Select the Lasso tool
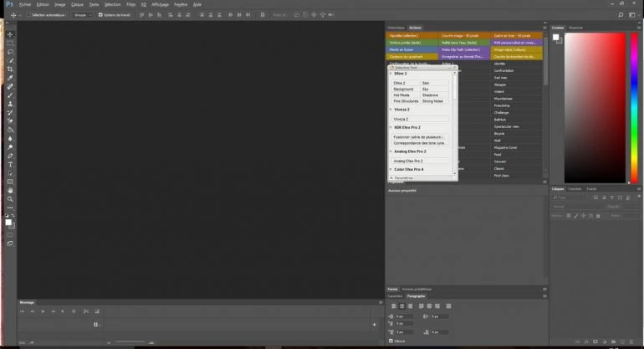644x349 pixels. point(10,51)
